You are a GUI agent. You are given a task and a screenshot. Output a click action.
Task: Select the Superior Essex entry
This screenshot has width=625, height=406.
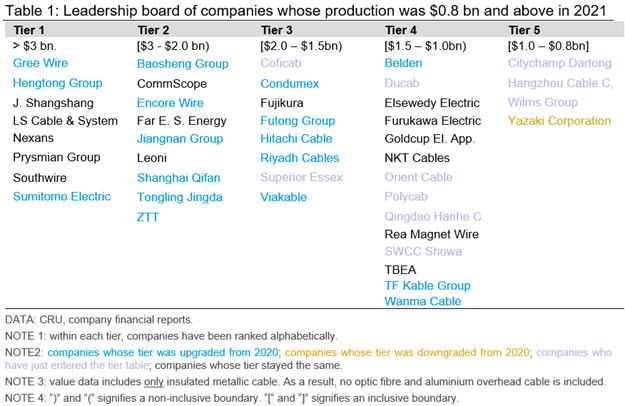[x=301, y=177]
